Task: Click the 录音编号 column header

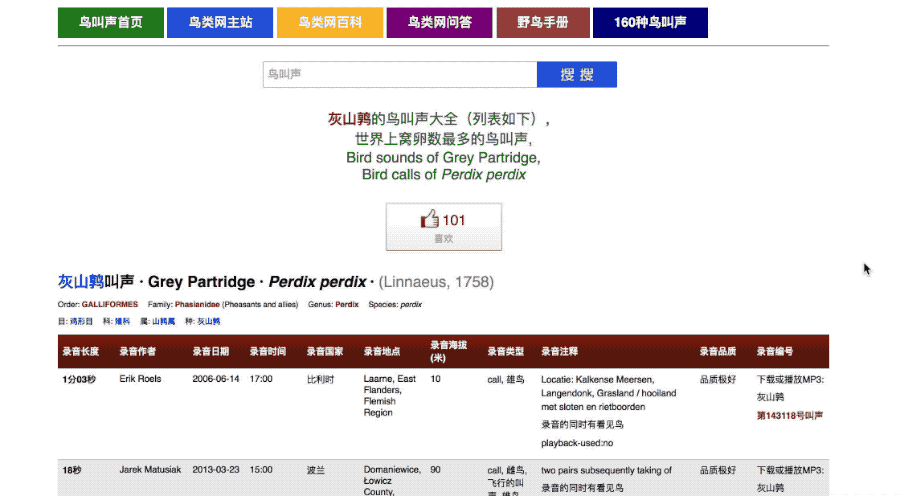Action: click(x=775, y=351)
